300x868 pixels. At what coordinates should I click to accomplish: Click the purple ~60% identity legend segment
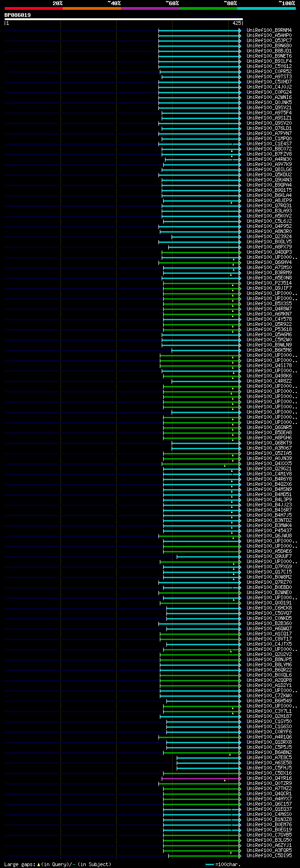pos(150,8)
